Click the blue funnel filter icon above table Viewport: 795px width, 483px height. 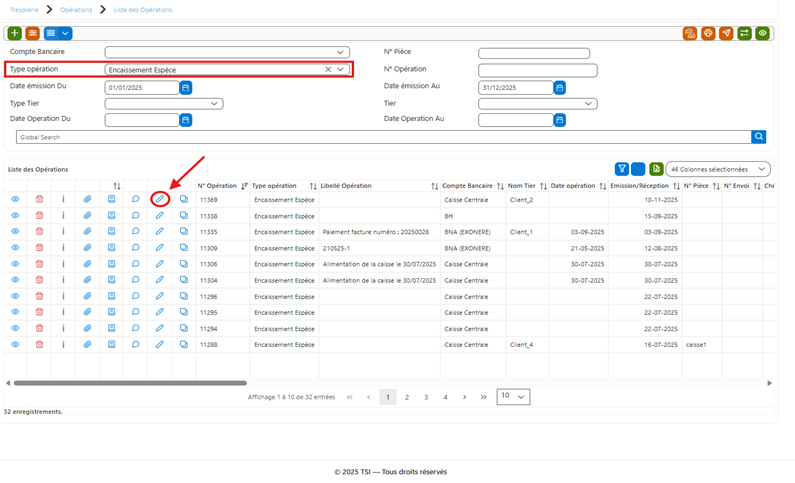622,169
